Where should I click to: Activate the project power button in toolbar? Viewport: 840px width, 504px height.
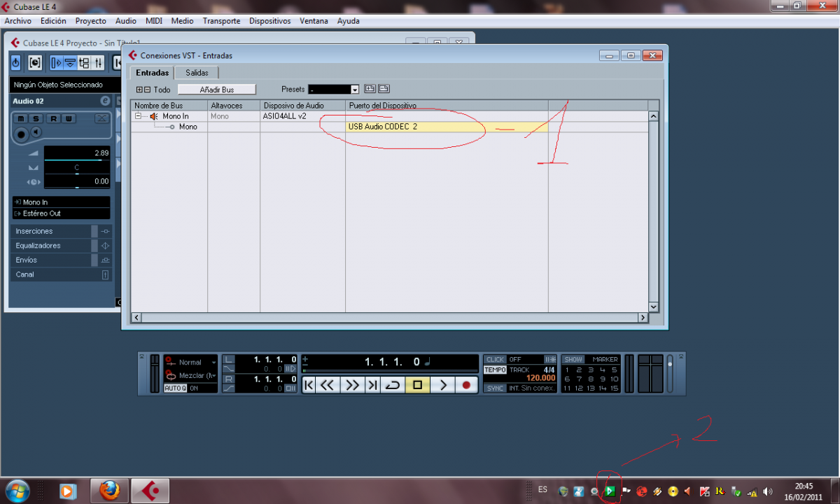16,63
